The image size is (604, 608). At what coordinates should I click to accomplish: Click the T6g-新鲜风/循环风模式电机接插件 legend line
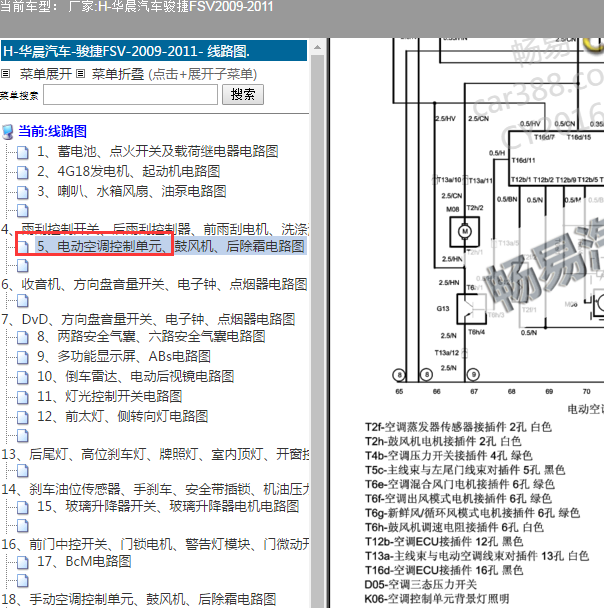(472, 513)
